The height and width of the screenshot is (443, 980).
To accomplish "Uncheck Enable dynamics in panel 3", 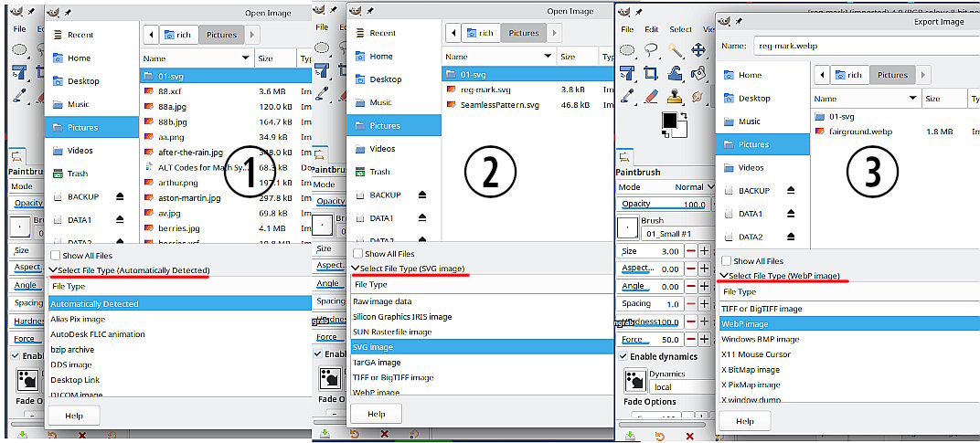I will click(623, 356).
